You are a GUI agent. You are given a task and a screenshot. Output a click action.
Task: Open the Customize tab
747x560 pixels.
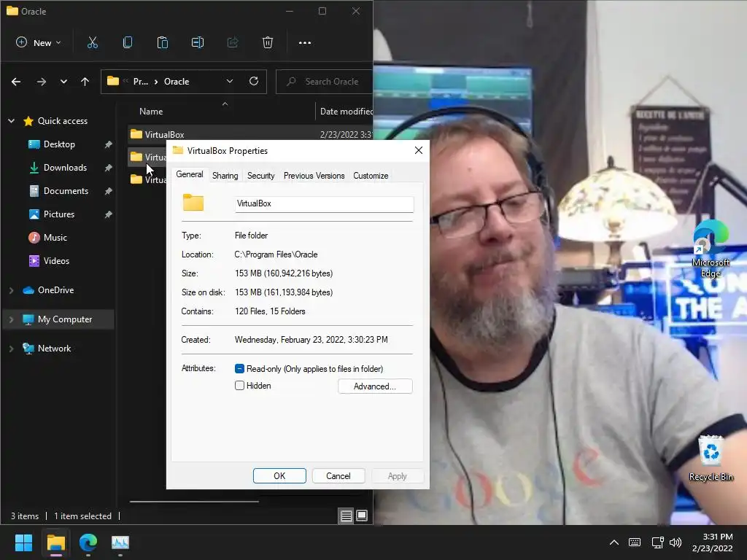point(371,176)
